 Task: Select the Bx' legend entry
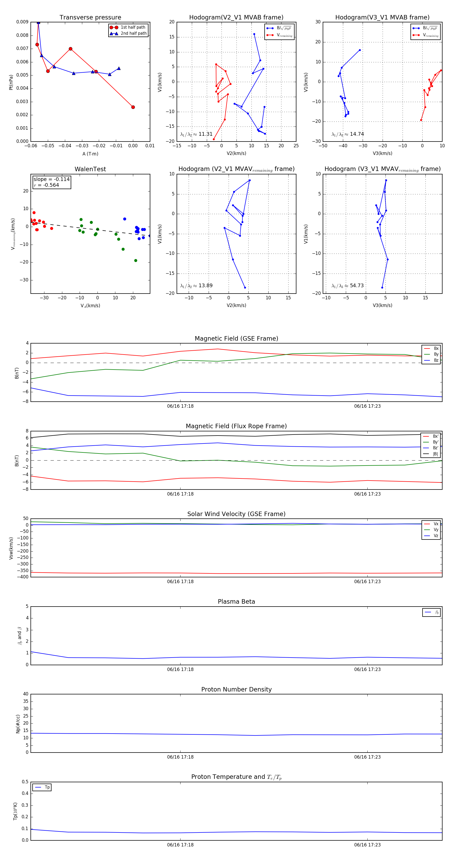pos(431,436)
